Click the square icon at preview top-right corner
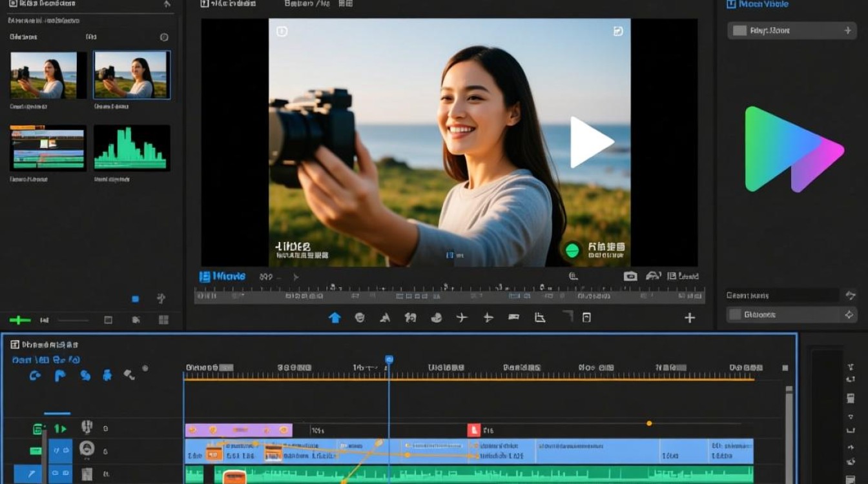The height and width of the screenshot is (484, 868). [x=617, y=31]
